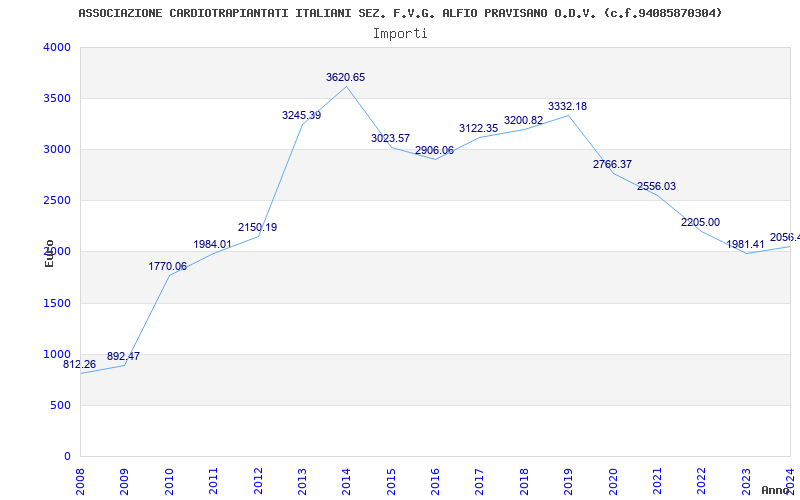
Task: Select the 2150.19 data label
Action: coord(258,228)
